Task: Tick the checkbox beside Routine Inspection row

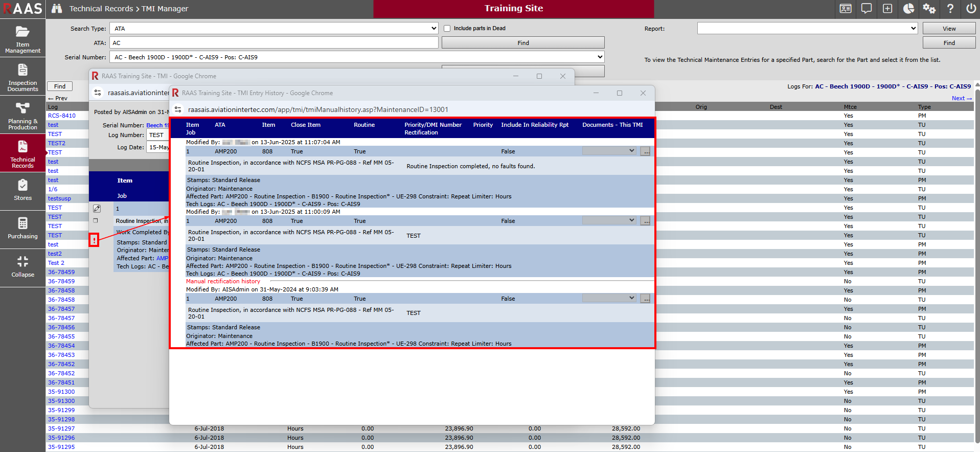Action: tap(96, 221)
